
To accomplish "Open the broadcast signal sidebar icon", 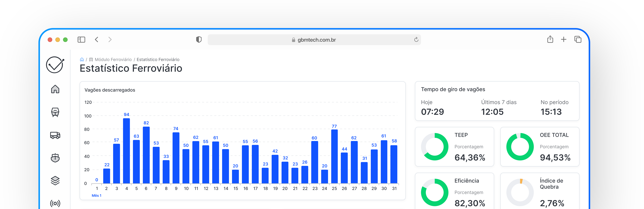I will pos(55,203).
